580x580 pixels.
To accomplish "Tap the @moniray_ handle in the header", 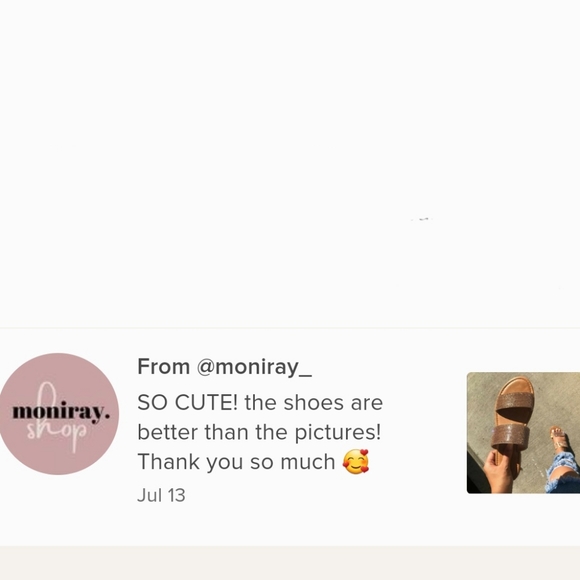I will pos(254,367).
